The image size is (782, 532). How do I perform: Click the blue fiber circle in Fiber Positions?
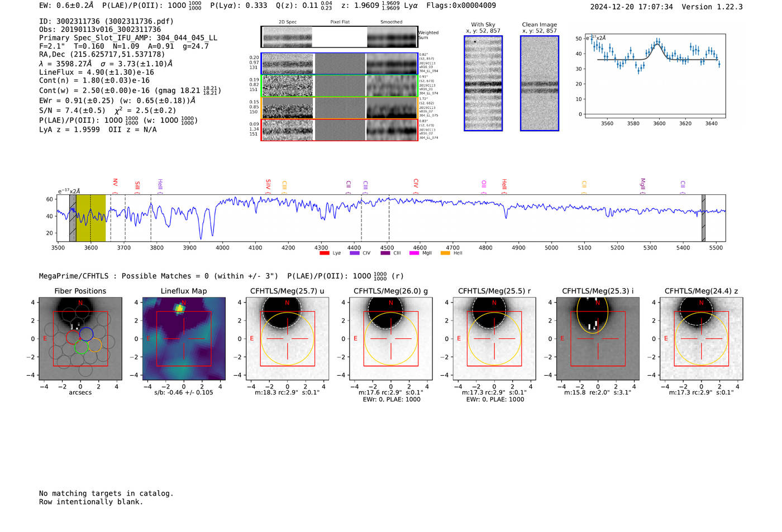86,334
